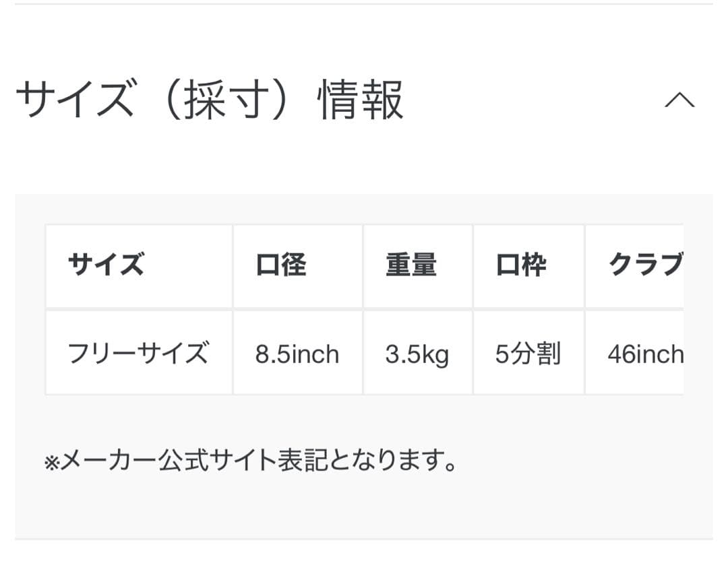Click the 5分割 cell

pos(528,353)
